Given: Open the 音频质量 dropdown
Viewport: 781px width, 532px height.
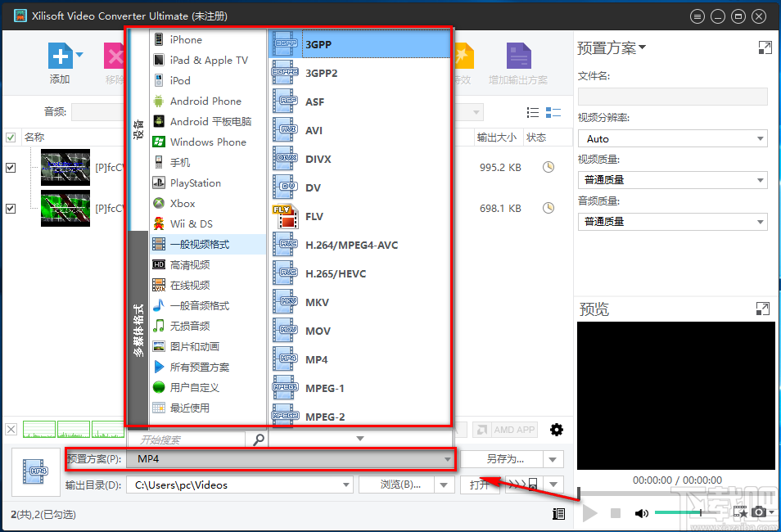Looking at the screenshot, I should tap(672, 222).
